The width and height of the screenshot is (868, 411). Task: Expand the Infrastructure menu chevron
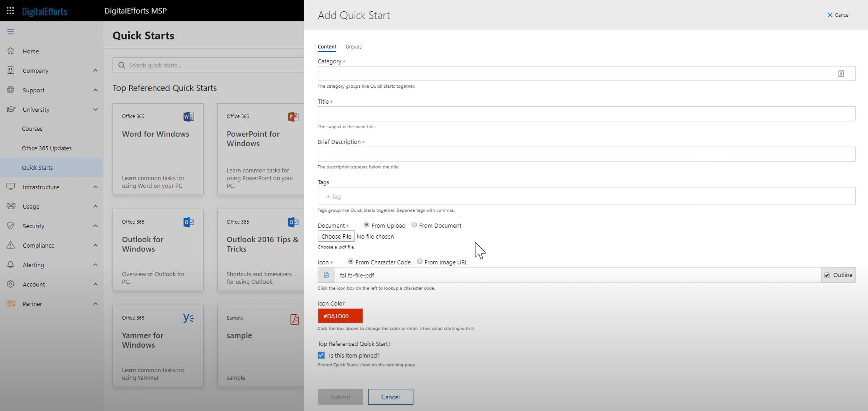click(95, 187)
